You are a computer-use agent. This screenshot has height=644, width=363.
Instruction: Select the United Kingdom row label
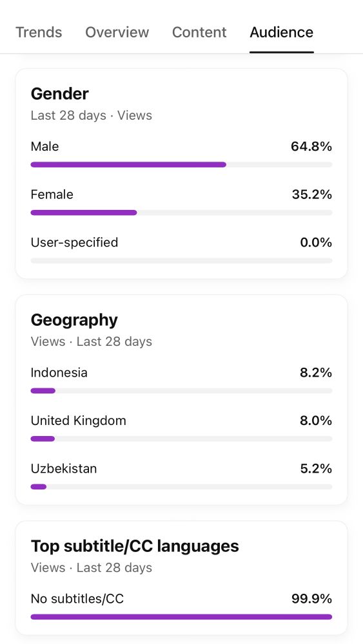point(79,421)
